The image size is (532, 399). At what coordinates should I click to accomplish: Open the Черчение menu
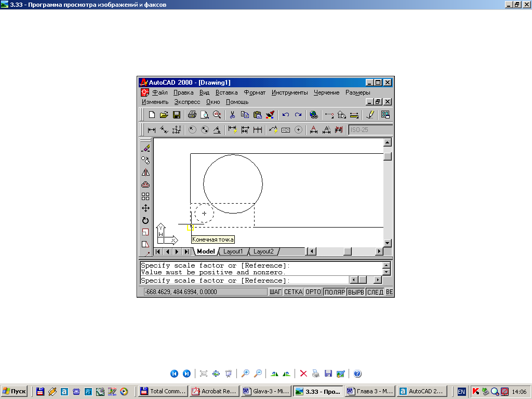pyautogui.click(x=326, y=92)
